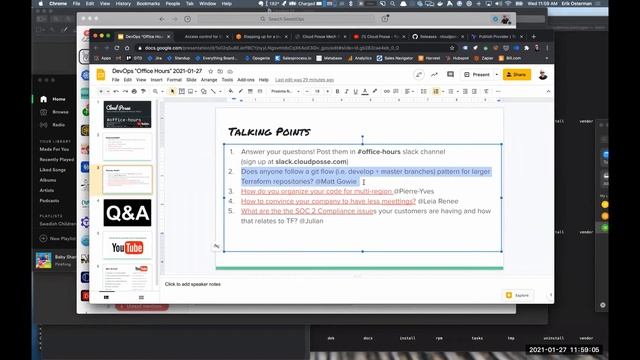
Task: Open comment history icon near Present
Action: pos(450,75)
